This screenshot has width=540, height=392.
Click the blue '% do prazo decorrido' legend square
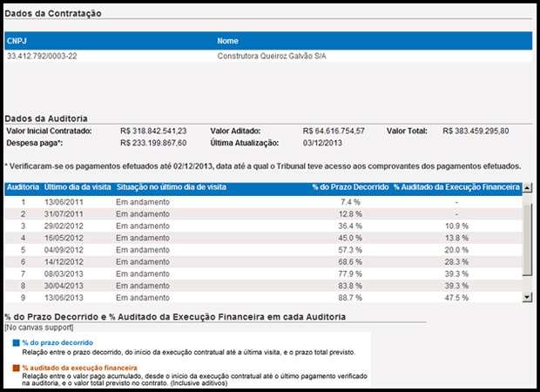[x=17, y=343]
